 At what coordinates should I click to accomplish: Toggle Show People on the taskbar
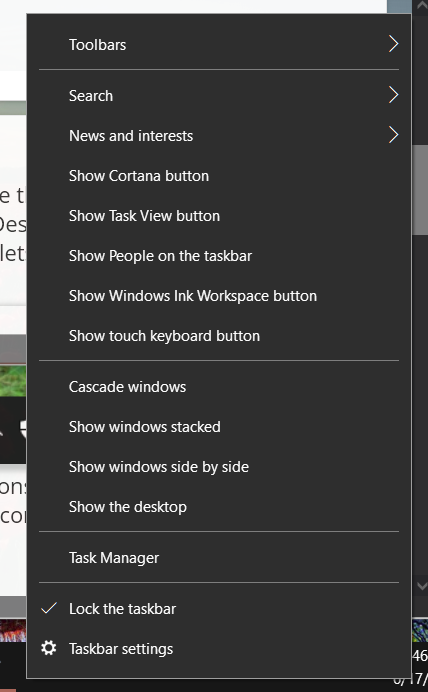219,256
